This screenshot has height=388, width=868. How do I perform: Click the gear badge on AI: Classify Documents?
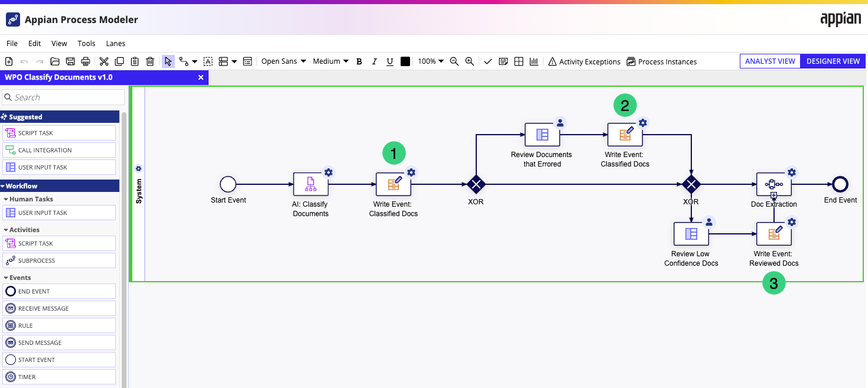tap(329, 172)
